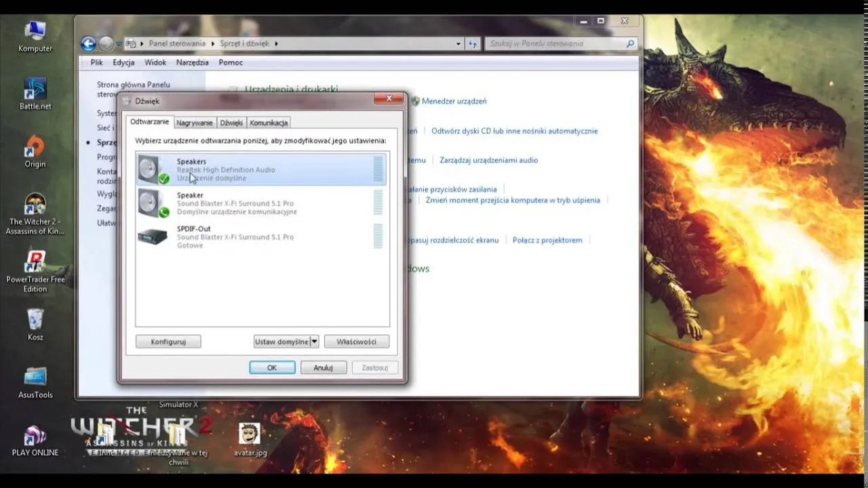Click the Back navigation arrow

click(x=88, y=44)
